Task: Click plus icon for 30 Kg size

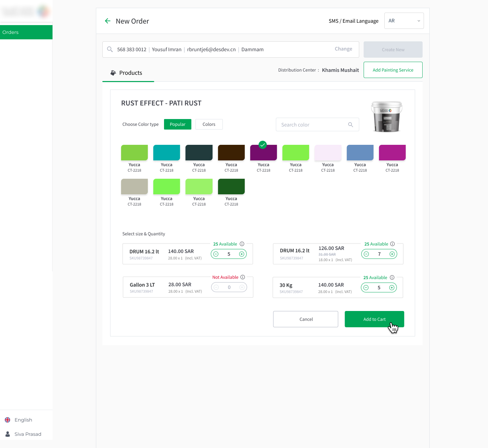Action: 392,288
